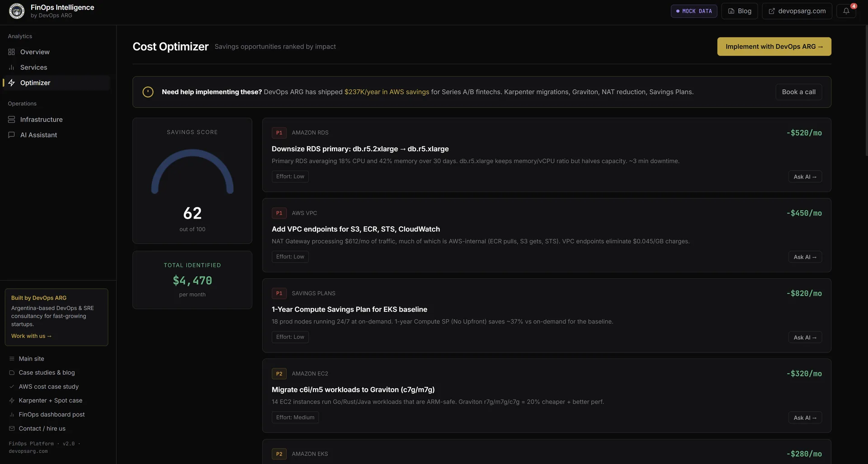Viewport: 868px width, 464px height.
Task: Click the savings score value 62
Action: 192,213
